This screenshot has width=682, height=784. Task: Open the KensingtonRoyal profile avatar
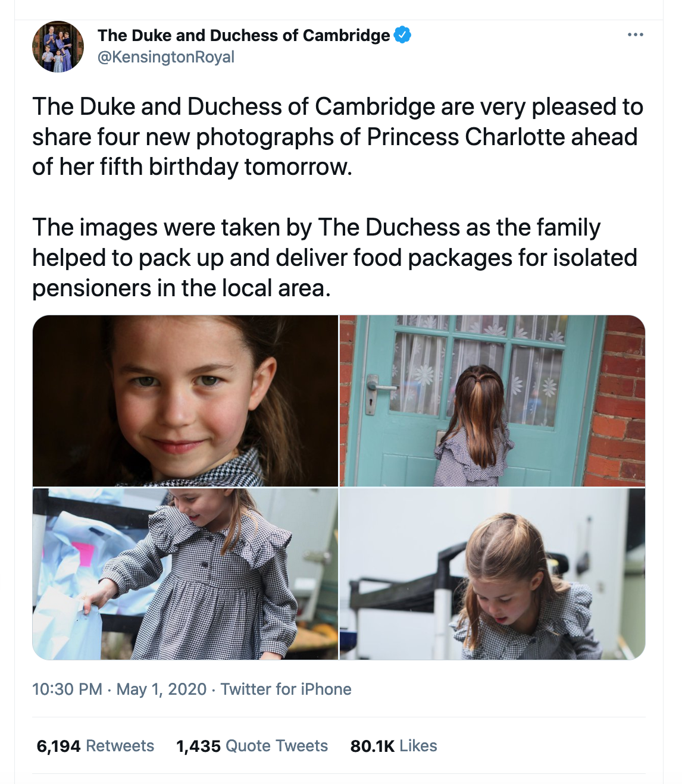58,46
